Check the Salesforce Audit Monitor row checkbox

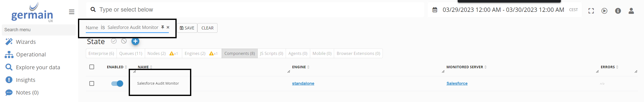pos(92,84)
